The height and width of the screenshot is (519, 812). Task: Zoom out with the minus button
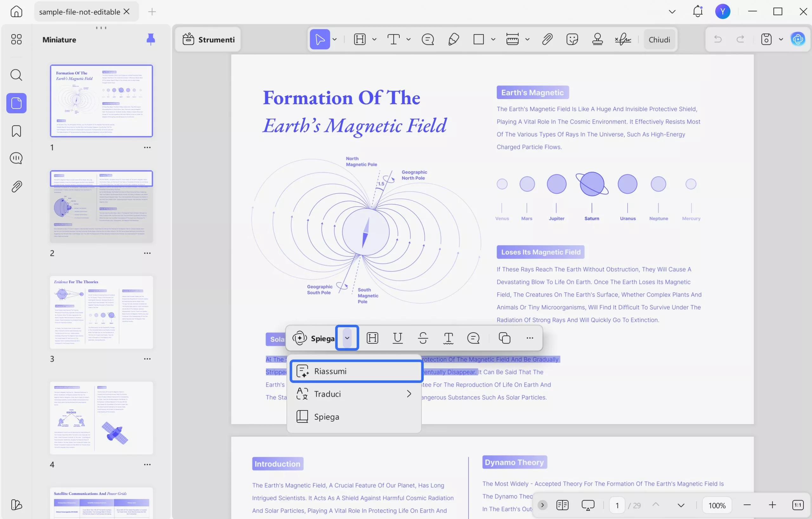(x=747, y=505)
